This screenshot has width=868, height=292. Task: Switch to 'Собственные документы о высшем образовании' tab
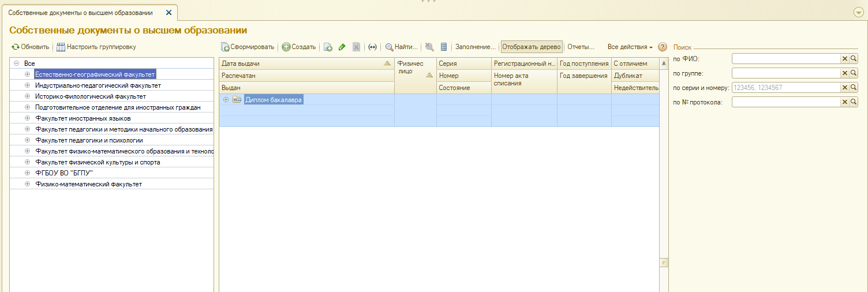81,13
